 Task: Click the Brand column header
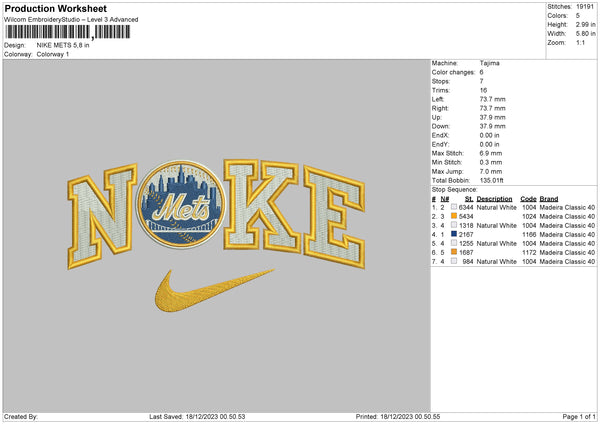click(x=549, y=199)
